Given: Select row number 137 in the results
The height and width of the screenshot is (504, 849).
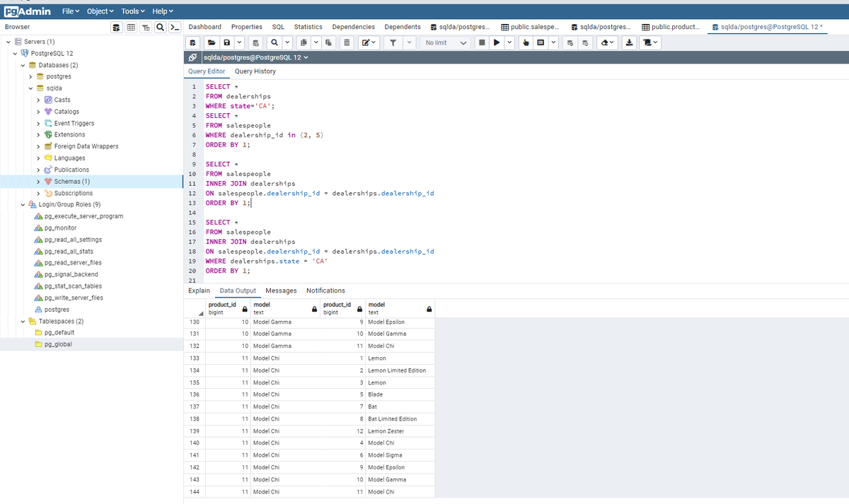Looking at the screenshot, I should point(195,406).
